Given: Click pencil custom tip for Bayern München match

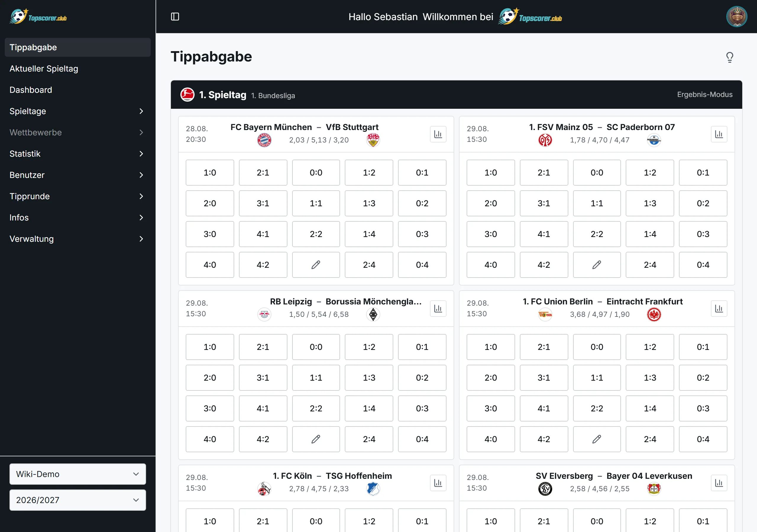Looking at the screenshot, I should click(316, 265).
